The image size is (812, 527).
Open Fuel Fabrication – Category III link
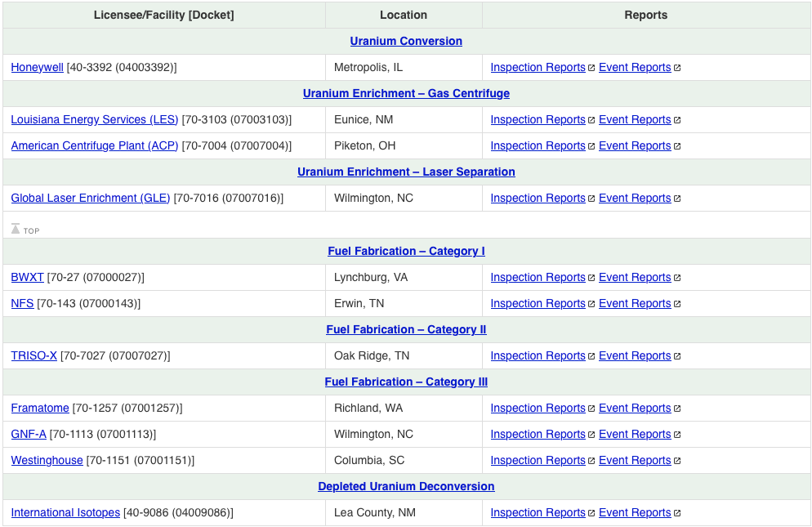[x=406, y=382]
